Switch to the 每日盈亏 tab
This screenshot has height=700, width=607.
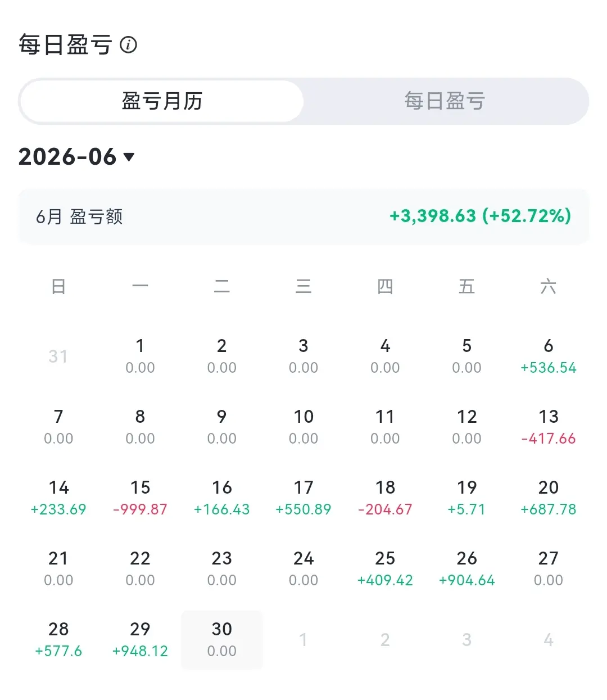pos(445,101)
